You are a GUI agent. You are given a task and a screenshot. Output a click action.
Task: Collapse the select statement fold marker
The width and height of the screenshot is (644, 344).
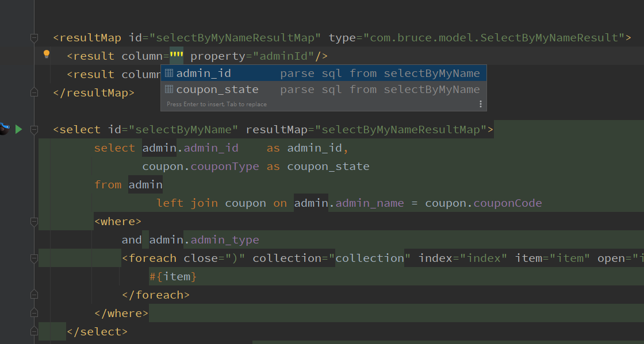(34, 130)
